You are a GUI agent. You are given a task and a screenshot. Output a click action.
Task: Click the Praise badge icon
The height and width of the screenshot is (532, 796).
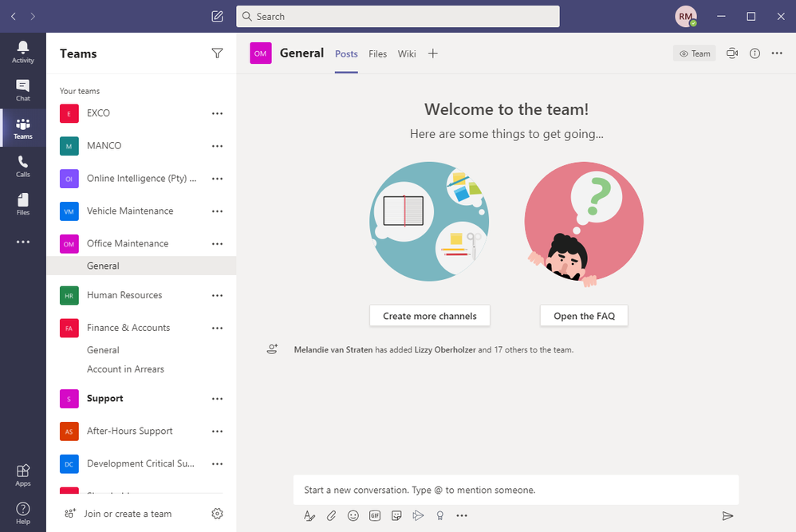440,516
